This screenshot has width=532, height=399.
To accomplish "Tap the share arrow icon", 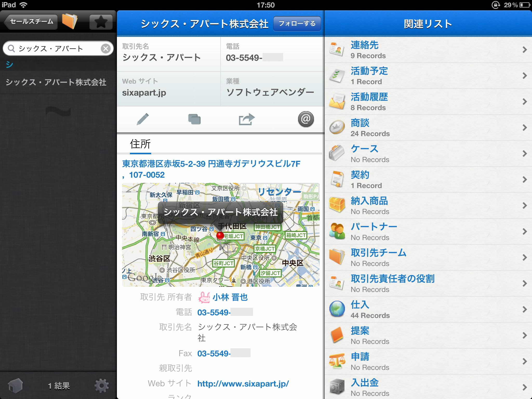I will click(x=247, y=119).
